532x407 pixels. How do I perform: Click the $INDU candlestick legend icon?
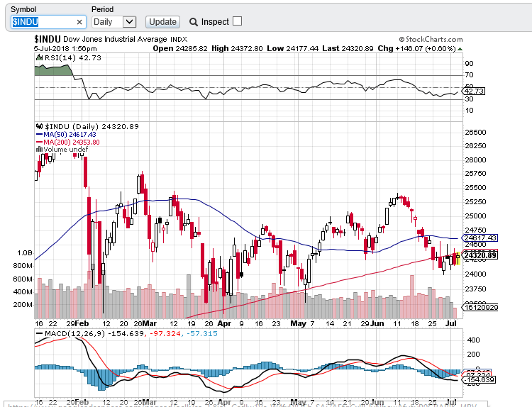[39, 126]
